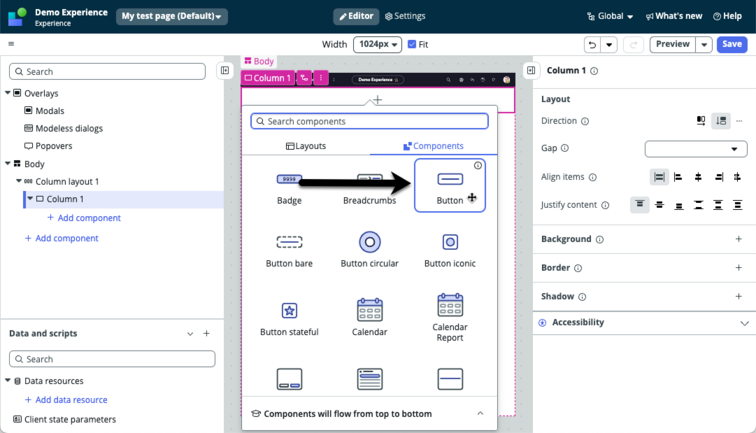Screen dimensions: 756x433
Task: Select the Breadcrumbs component
Action: 369,188
